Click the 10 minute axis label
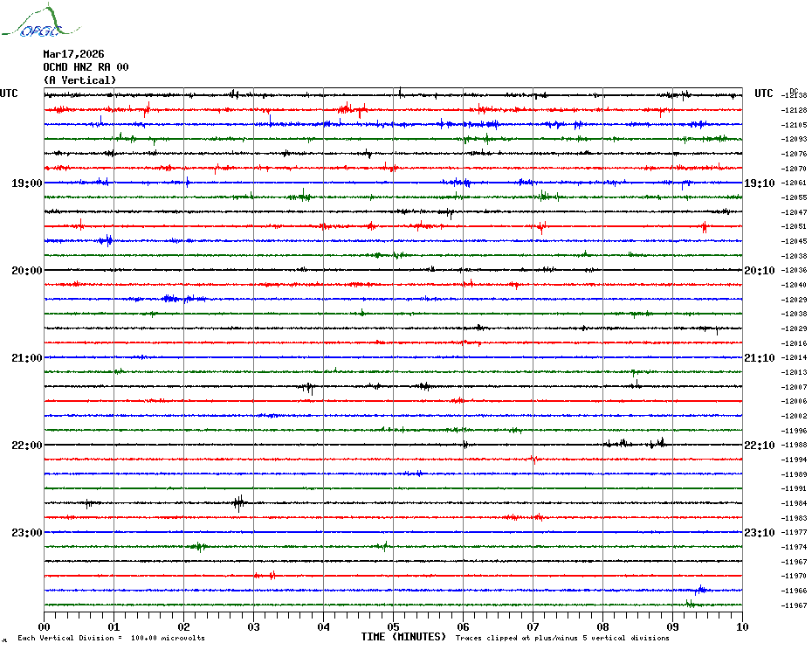This screenshot has height=650, width=812. click(742, 626)
